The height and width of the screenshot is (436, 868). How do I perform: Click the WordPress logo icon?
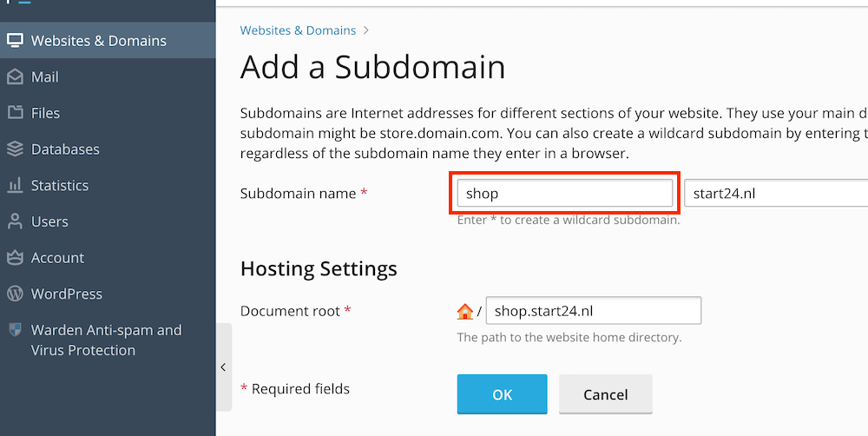(x=15, y=294)
